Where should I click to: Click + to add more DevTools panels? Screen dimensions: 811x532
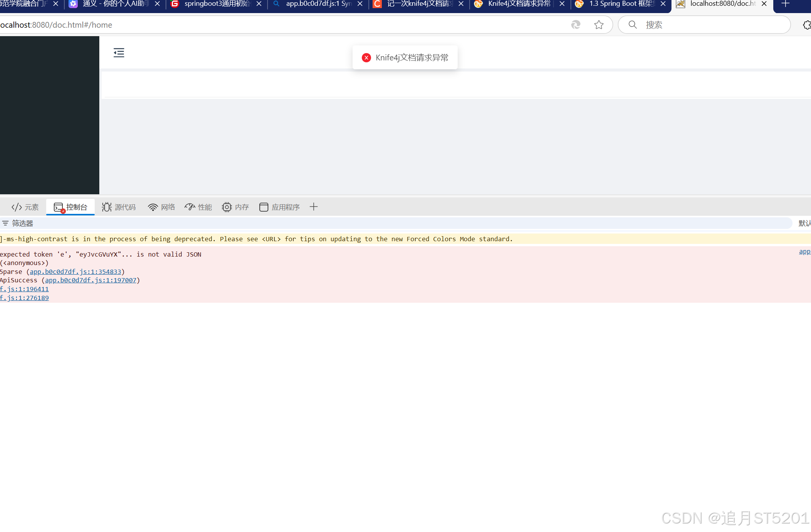(x=314, y=207)
